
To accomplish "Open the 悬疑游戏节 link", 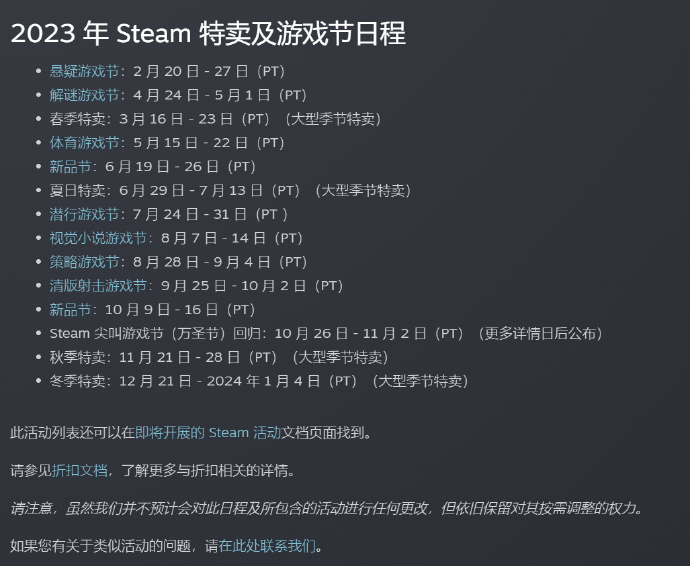I will pyautogui.click(x=84, y=71).
